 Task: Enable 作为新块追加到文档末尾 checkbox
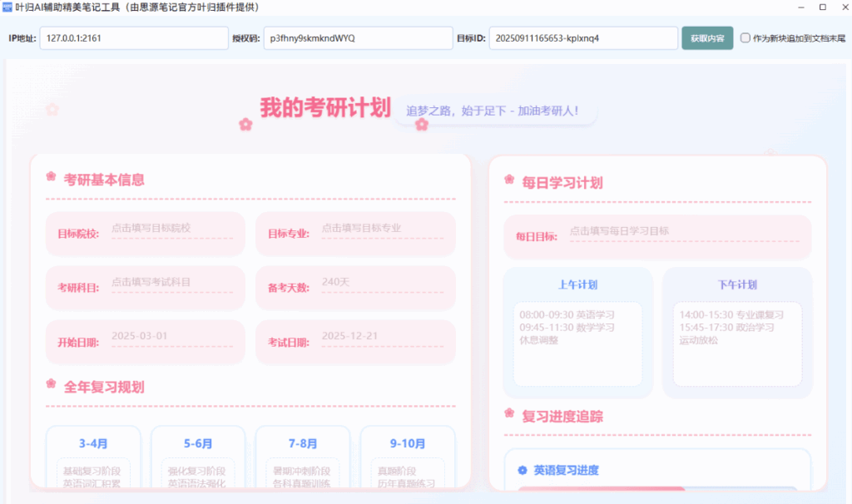(745, 38)
